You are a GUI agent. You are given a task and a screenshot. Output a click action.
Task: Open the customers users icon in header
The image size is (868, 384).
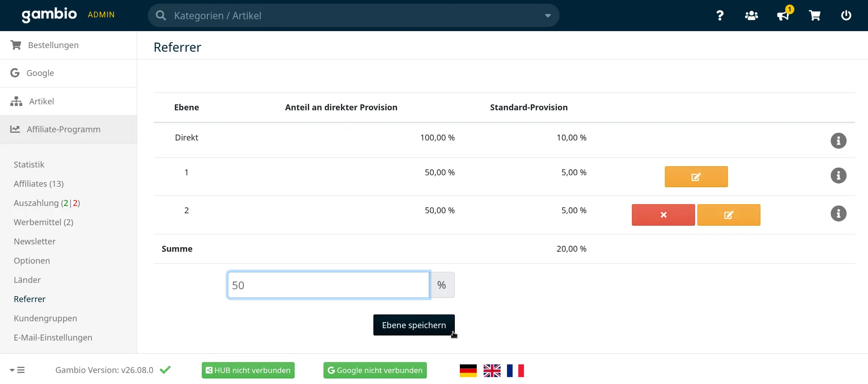click(751, 16)
